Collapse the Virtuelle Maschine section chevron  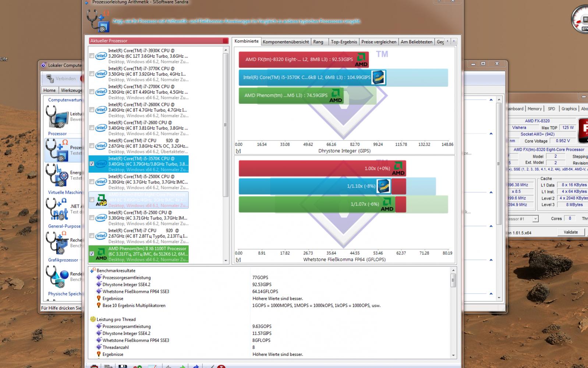pos(491,192)
